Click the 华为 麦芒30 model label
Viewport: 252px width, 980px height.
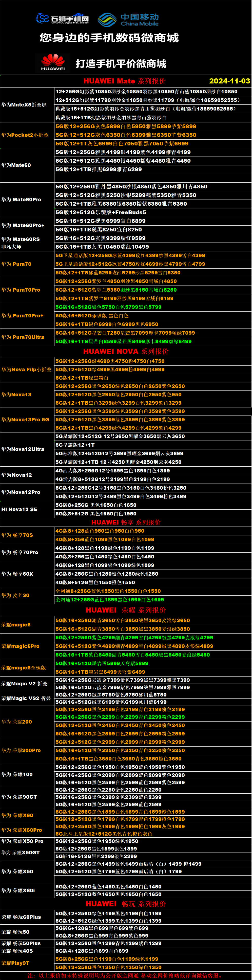click(x=15, y=595)
